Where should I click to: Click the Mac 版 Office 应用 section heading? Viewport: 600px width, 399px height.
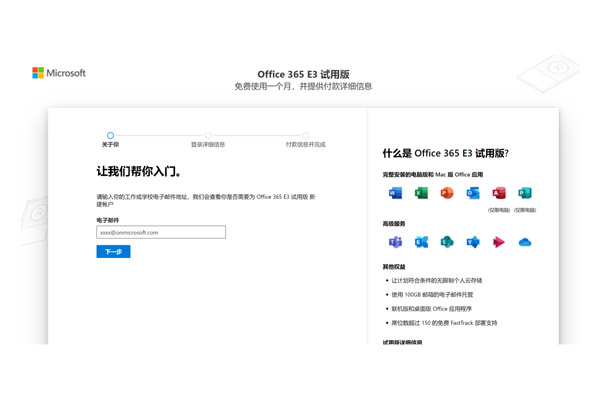click(433, 175)
